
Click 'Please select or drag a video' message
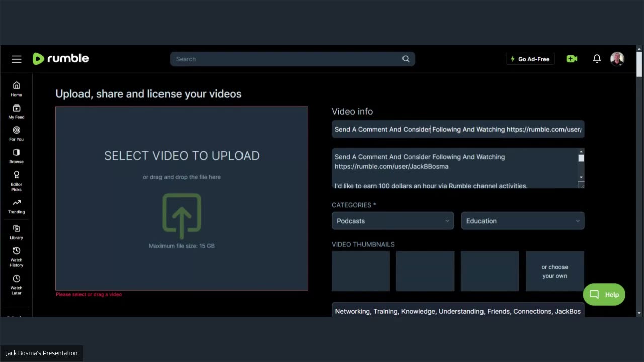coord(89,294)
